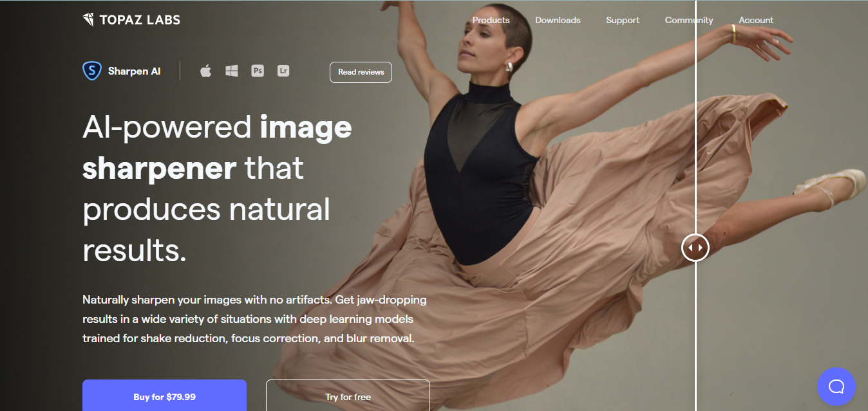Click the Lightroom plugin icon
The image size is (868, 411).
click(283, 71)
